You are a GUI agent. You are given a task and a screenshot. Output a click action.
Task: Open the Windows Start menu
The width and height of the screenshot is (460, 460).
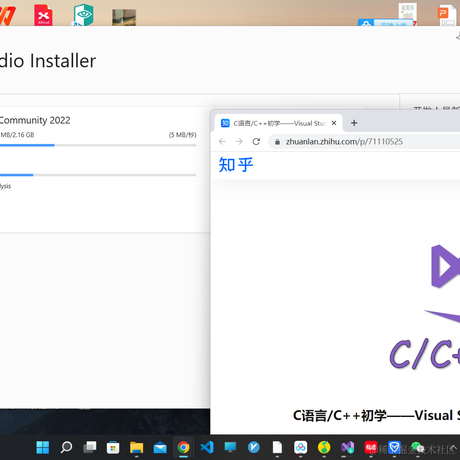(x=43, y=447)
